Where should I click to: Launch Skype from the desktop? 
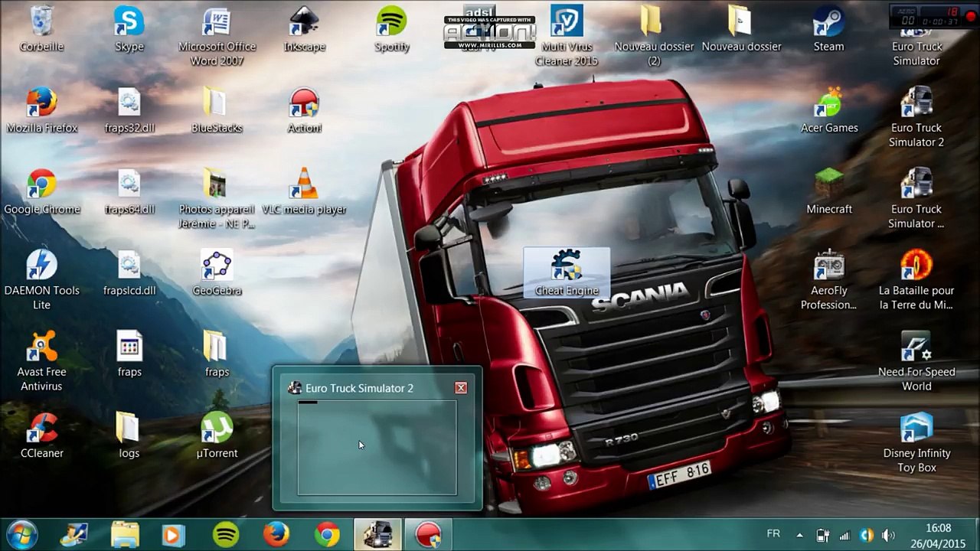coord(129,29)
